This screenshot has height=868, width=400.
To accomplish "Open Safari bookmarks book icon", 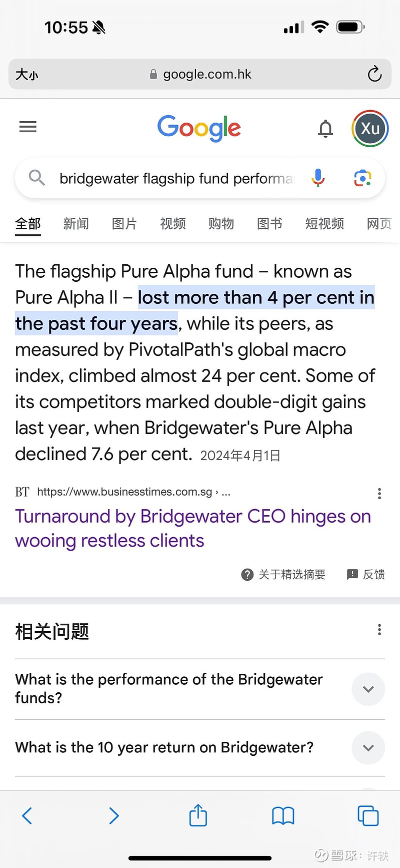I will [283, 816].
